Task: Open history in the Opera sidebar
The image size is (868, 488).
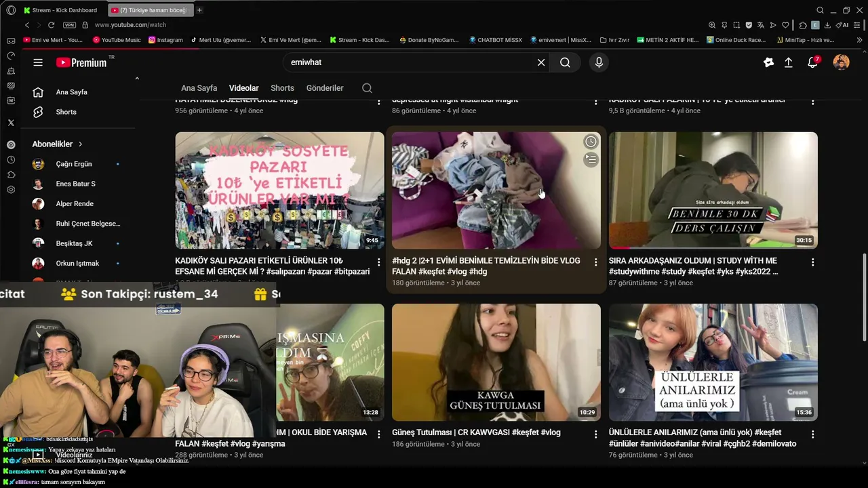Action: (x=11, y=160)
